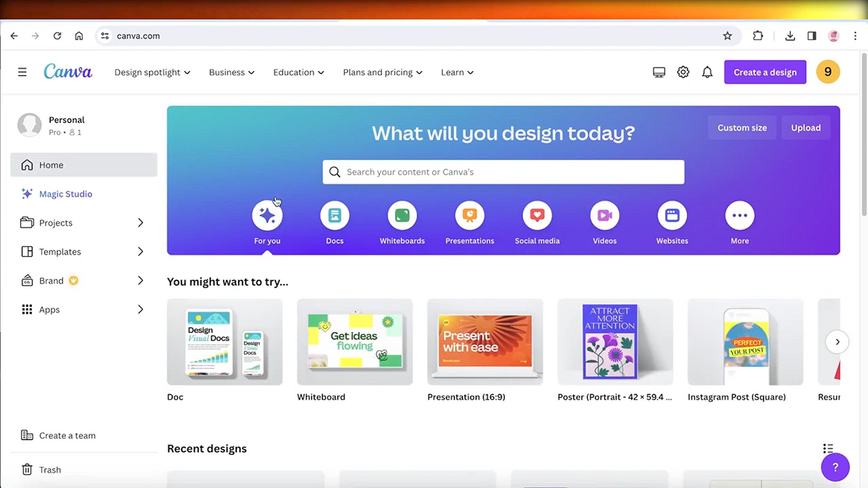Expand Brand sidebar chevron
868x488 pixels.
pyautogui.click(x=141, y=281)
